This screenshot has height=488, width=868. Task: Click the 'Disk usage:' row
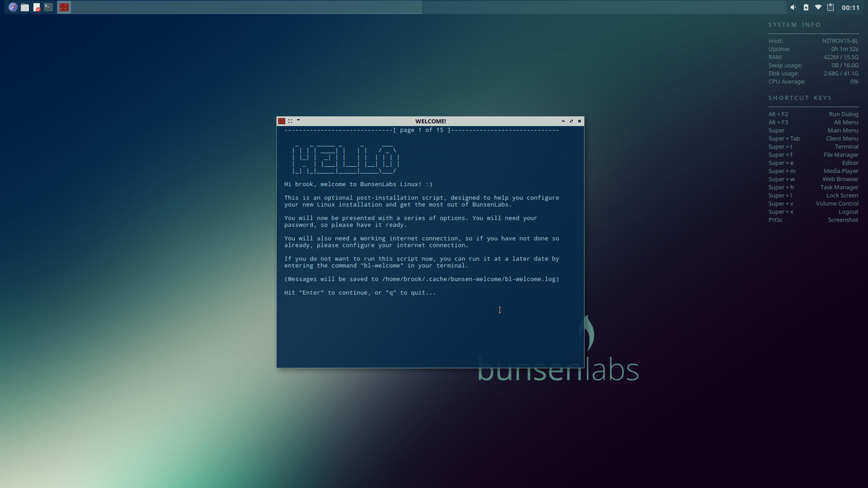tap(813, 74)
